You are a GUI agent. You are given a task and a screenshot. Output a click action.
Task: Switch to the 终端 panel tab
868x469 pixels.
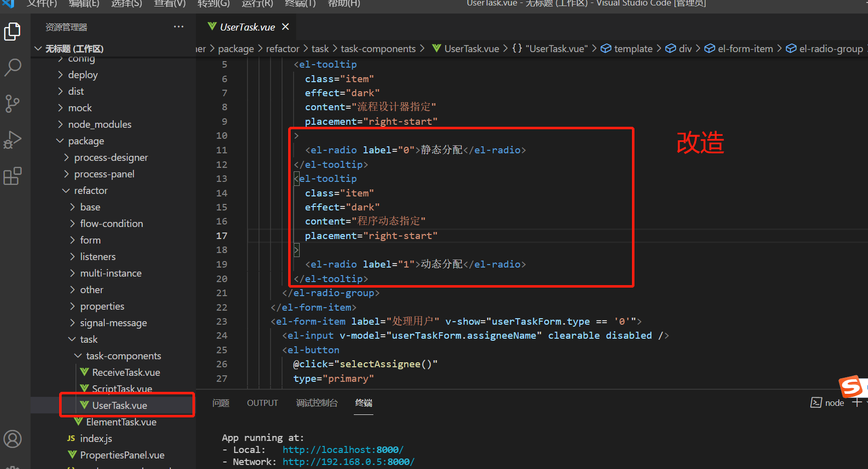point(364,403)
